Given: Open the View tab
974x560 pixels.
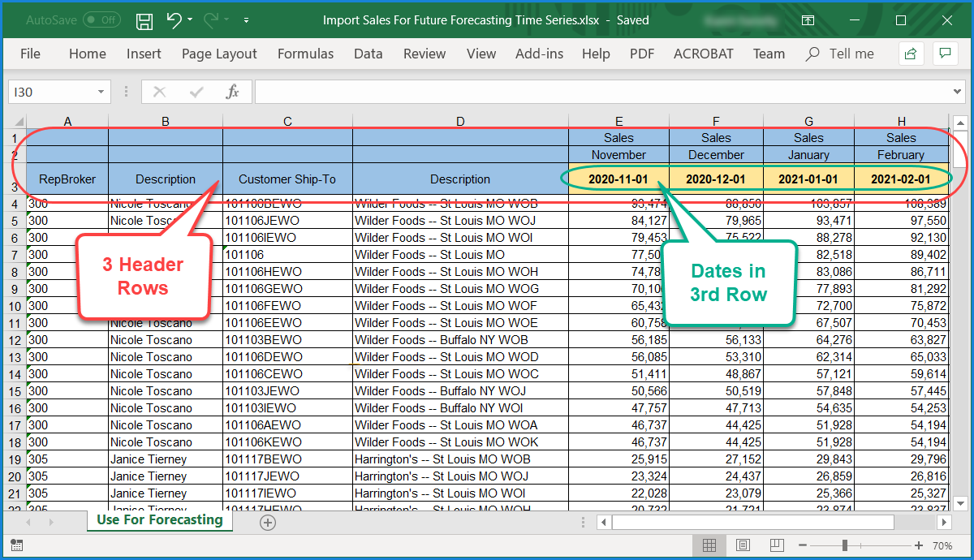Looking at the screenshot, I should click(x=481, y=54).
